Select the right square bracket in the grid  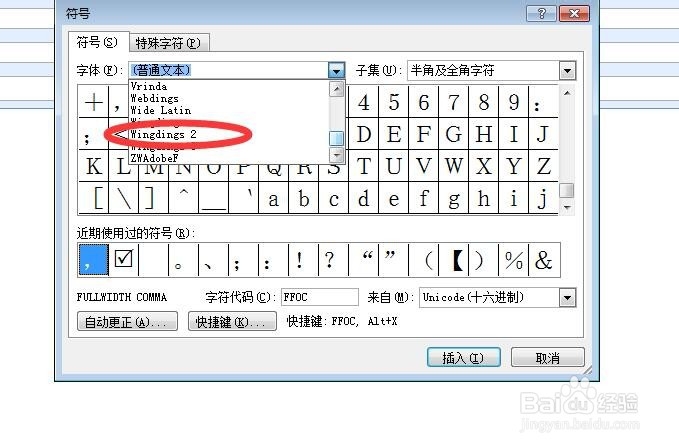tap(154, 198)
